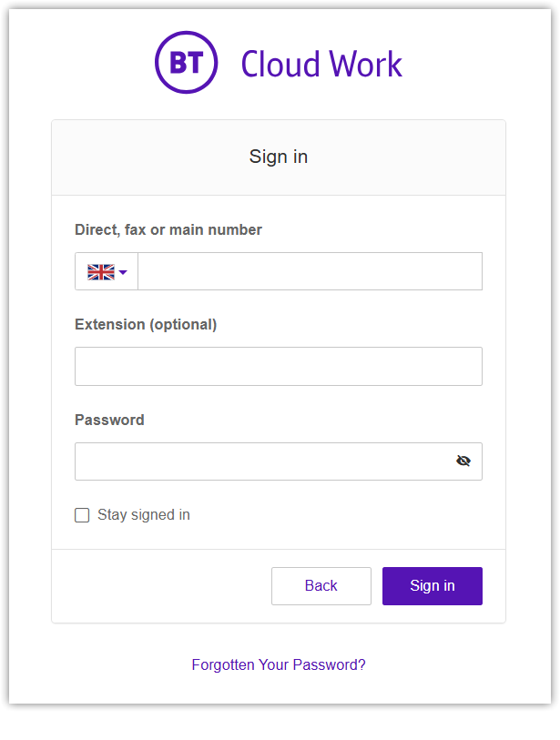Open the country code dropdown arrow
The width and height of the screenshot is (560, 740).
pos(123,272)
